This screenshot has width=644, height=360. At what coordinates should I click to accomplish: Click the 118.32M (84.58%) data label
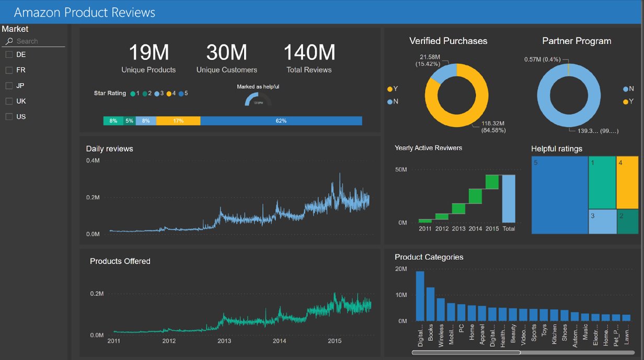(493, 127)
